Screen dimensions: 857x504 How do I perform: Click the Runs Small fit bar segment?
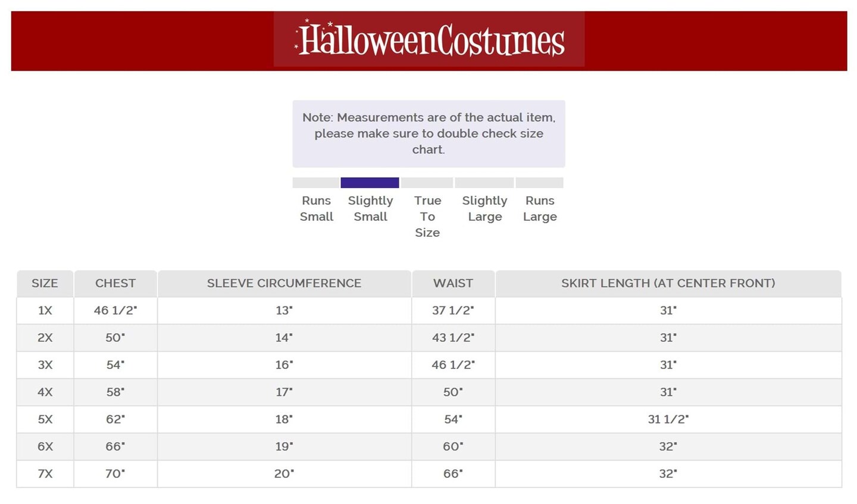tap(316, 183)
